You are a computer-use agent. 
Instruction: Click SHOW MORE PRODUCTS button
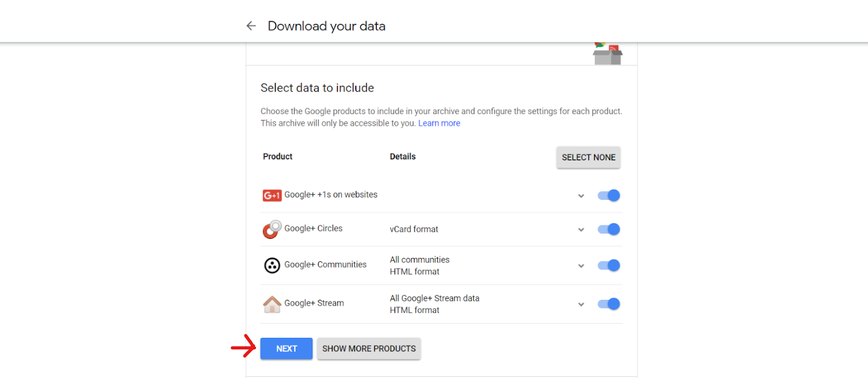[369, 349]
